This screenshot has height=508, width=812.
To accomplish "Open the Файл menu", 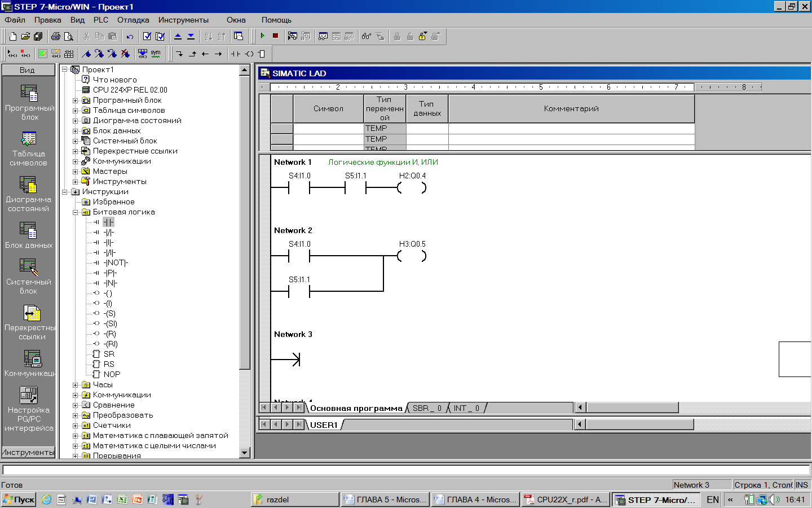I will pos(15,20).
